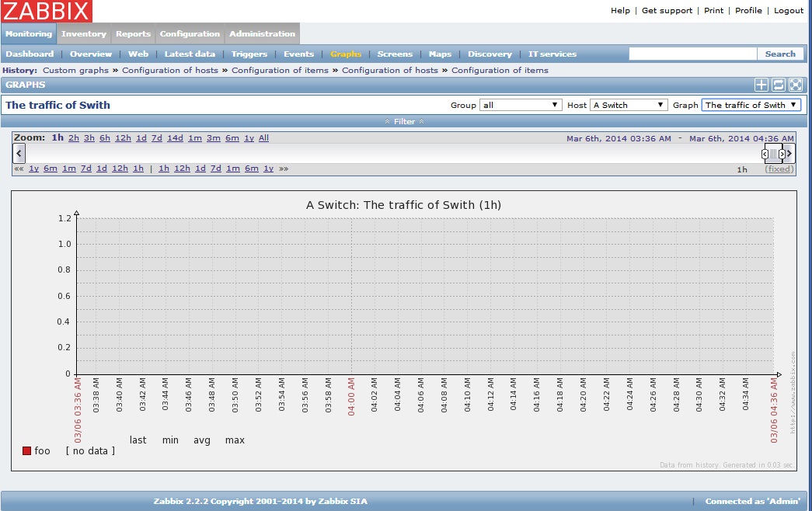Switch to fullscreen using the fullscreen icon
Image resolution: width=812 pixels, height=511 pixels.
[x=796, y=85]
